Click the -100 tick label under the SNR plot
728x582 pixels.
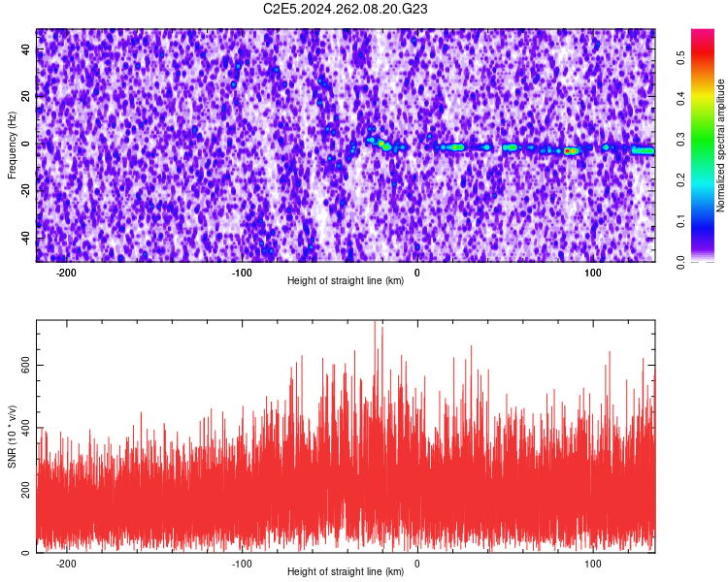click(242, 564)
